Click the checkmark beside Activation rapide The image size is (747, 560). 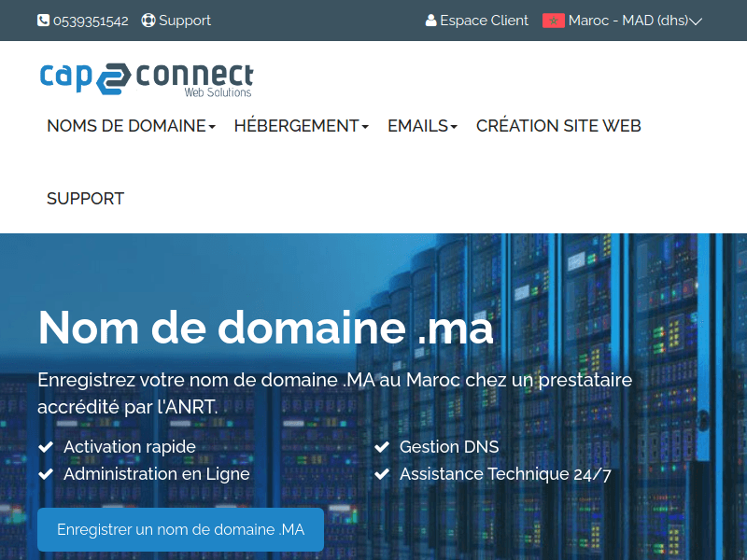45,447
